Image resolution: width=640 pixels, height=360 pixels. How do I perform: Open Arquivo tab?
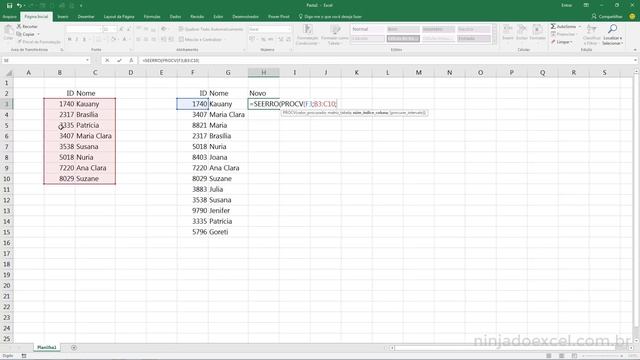pyautogui.click(x=9, y=16)
